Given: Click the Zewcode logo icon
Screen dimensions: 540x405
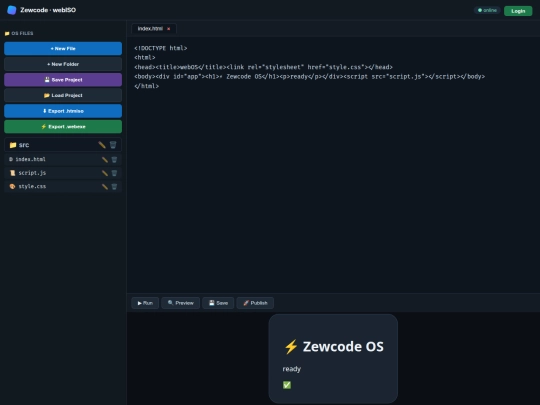Looking at the screenshot, I should pos(12,10).
